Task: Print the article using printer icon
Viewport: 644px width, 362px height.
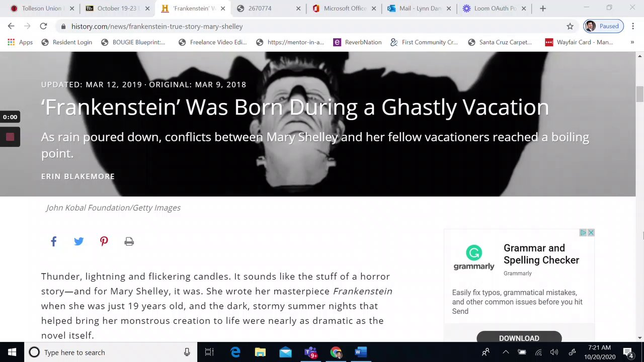Action: coord(129,242)
